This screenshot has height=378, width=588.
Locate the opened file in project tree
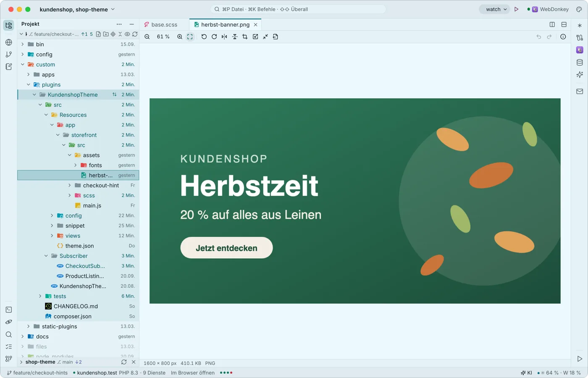(113, 34)
